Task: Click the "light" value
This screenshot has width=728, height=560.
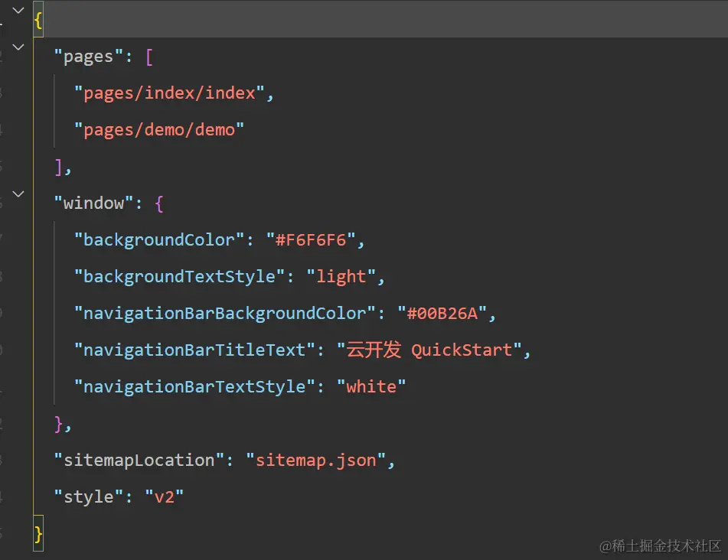Action: coord(341,276)
